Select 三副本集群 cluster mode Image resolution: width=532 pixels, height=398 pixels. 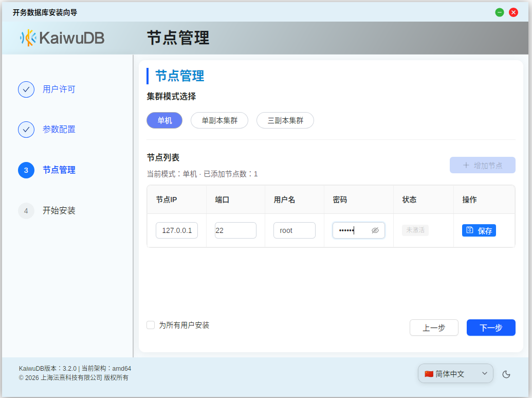(285, 120)
